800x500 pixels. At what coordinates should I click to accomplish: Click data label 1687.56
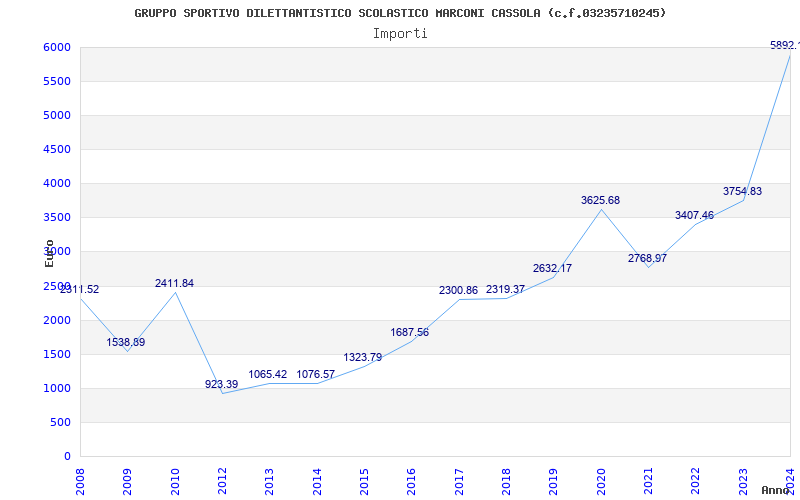[x=410, y=333]
